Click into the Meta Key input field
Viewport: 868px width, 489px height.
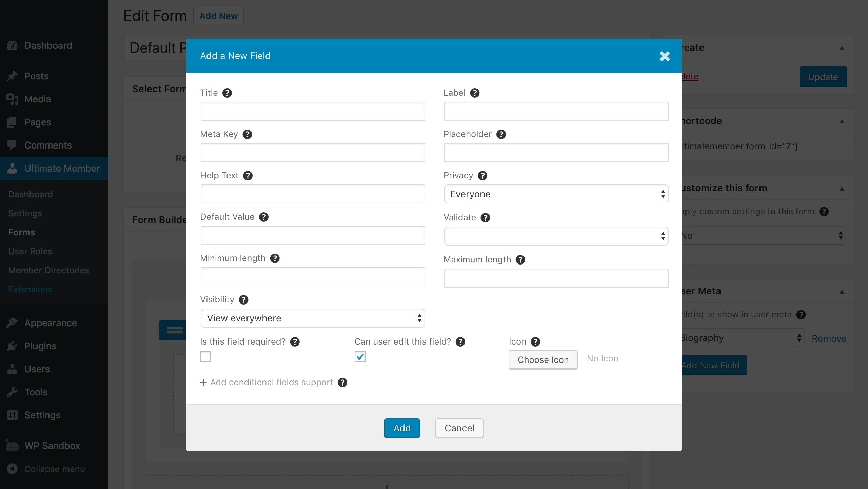click(312, 153)
